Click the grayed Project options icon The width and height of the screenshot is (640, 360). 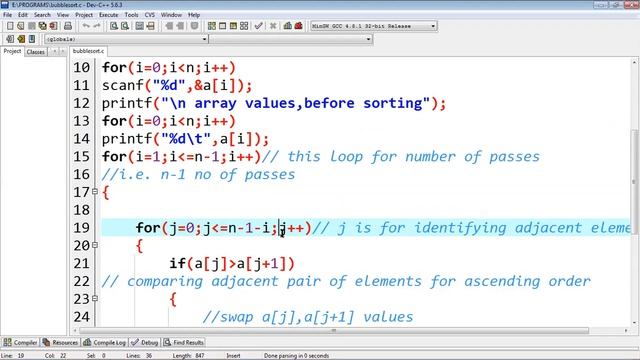click(x=195, y=26)
